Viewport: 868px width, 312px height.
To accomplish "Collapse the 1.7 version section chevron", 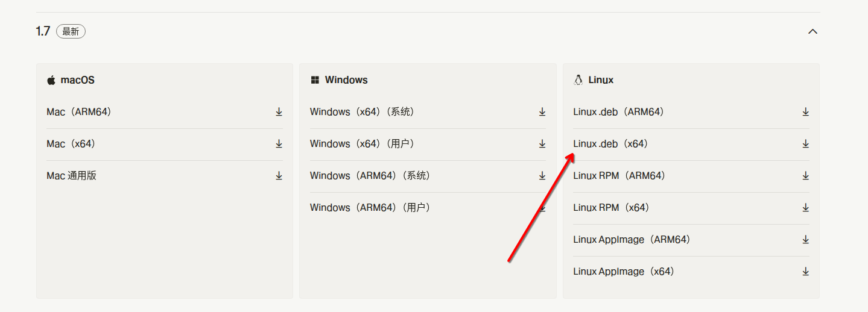I will (x=813, y=31).
